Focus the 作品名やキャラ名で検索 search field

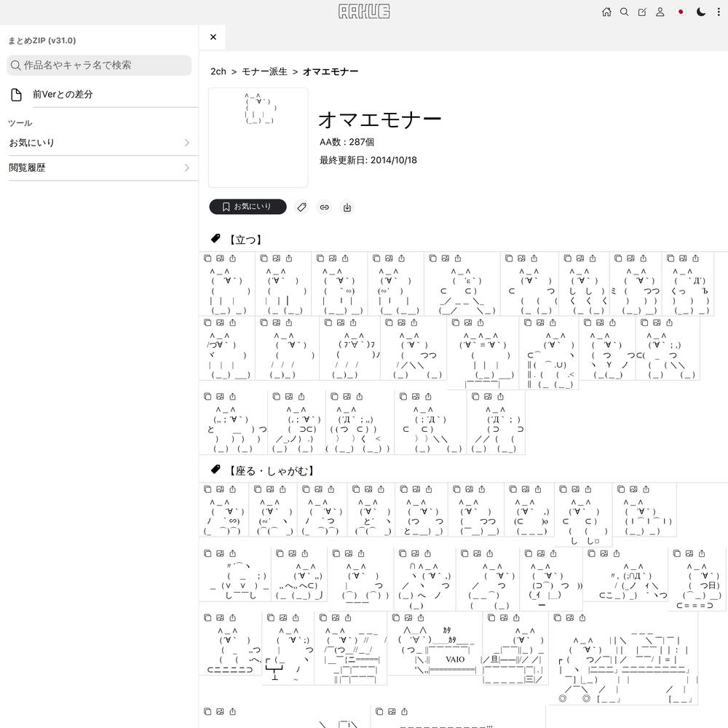pos(99,65)
